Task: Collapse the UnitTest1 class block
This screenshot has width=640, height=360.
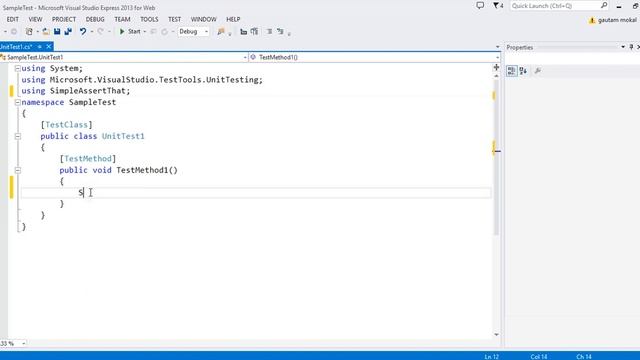Action: [18, 136]
